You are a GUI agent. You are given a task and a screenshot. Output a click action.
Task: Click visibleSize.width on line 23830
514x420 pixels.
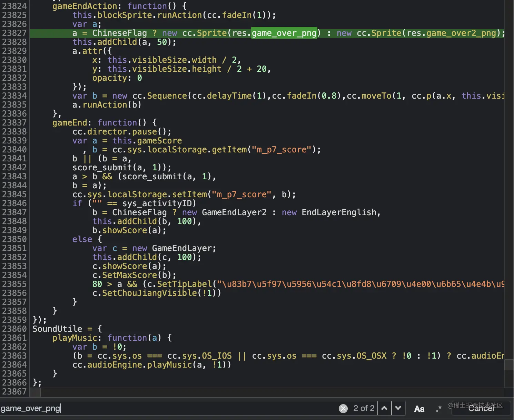pyautogui.click(x=175, y=60)
